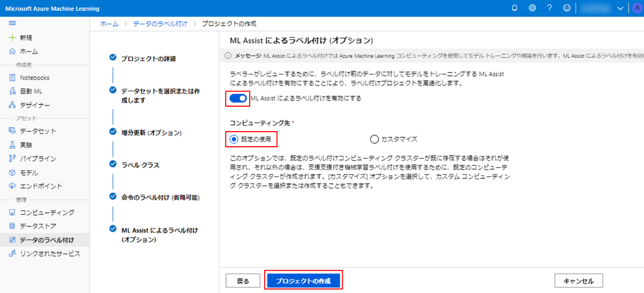This screenshot has height=293, width=644.
Task: Click the パイプライン icon in sidebar
Action: pyautogui.click(x=12, y=159)
